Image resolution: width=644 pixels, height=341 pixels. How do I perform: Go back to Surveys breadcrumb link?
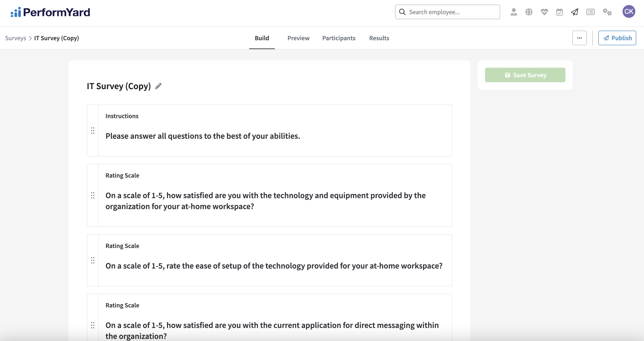16,38
